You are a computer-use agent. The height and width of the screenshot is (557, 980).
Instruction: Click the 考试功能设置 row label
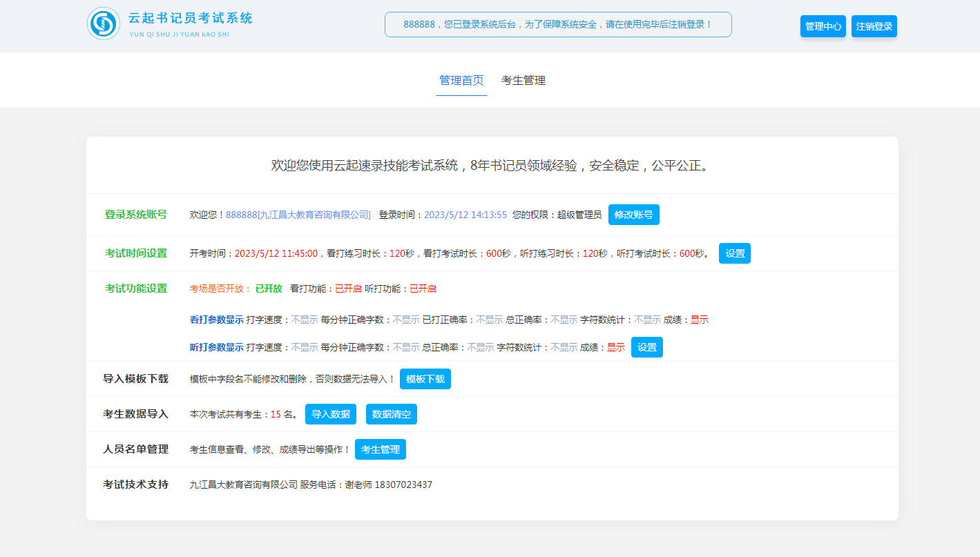pyautogui.click(x=136, y=289)
